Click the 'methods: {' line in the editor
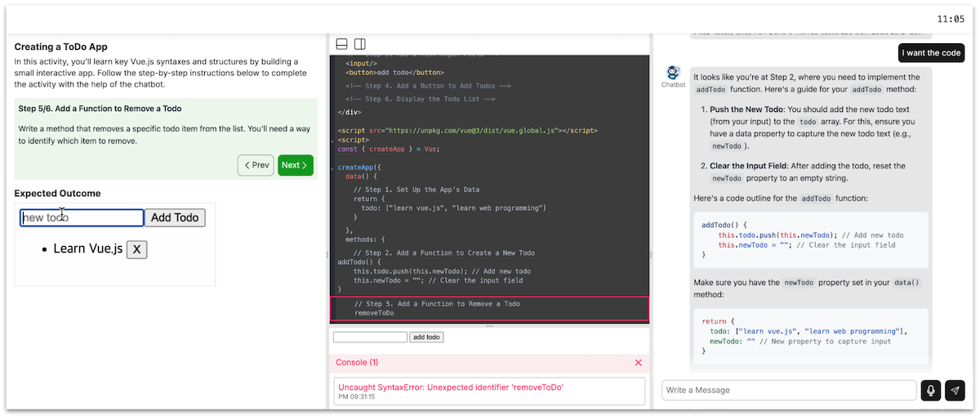 point(364,239)
